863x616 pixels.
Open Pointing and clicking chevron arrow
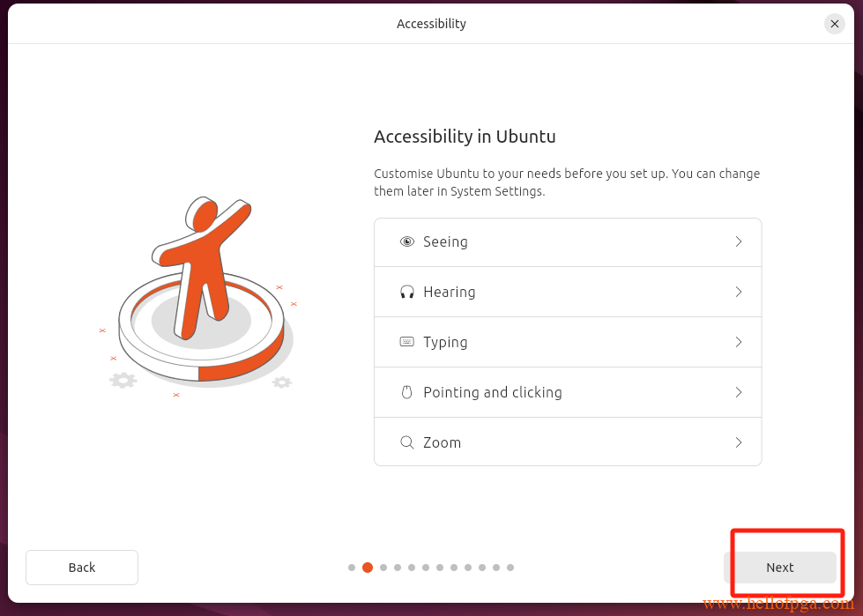click(739, 392)
